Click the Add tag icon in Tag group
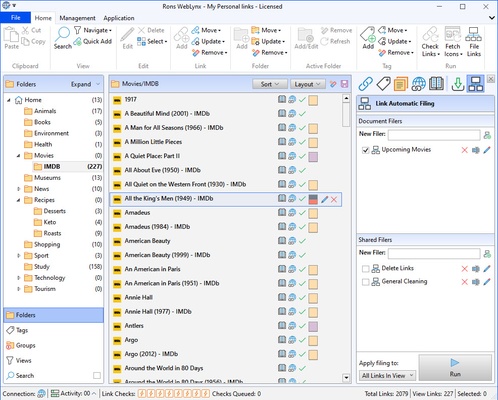Image resolution: width=498 pixels, height=400 pixels. coord(368,38)
